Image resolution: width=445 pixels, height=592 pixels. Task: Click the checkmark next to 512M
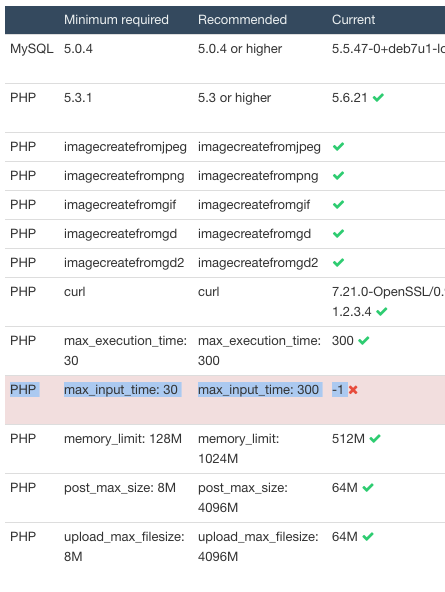(x=375, y=439)
